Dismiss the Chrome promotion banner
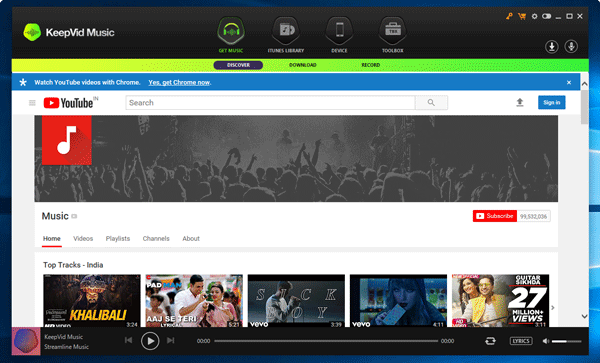This screenshot has width=600, height=363. tap(569, 82)
